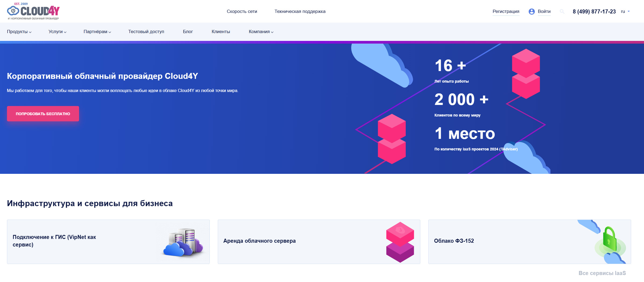Click the Лет опыта работы caption

[451, 81]
